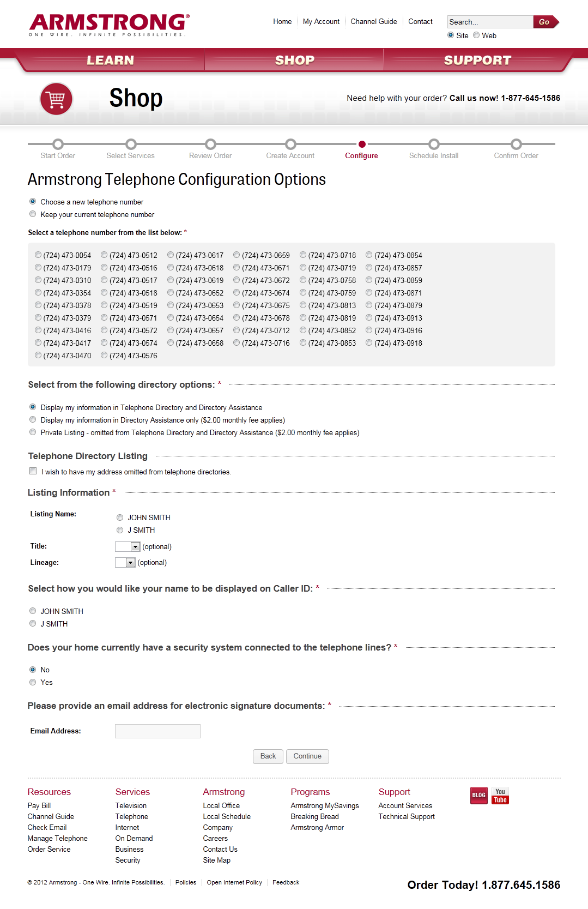Screen dimensions: 588x909
Task: Select Keep your current telephone number
Action: tap(33, 214)
